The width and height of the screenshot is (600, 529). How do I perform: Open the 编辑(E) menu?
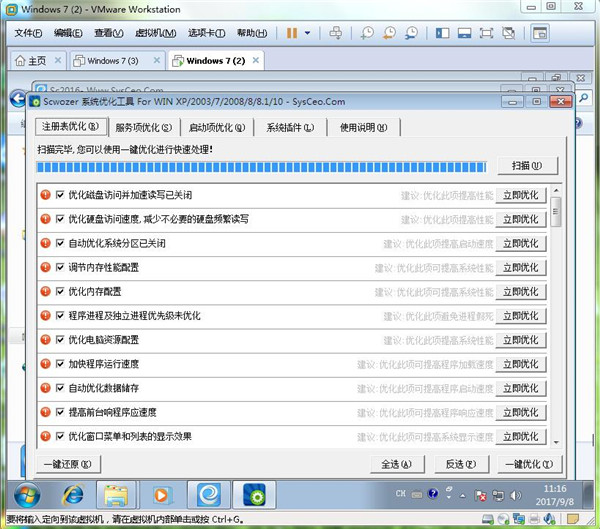coord(68,33)
